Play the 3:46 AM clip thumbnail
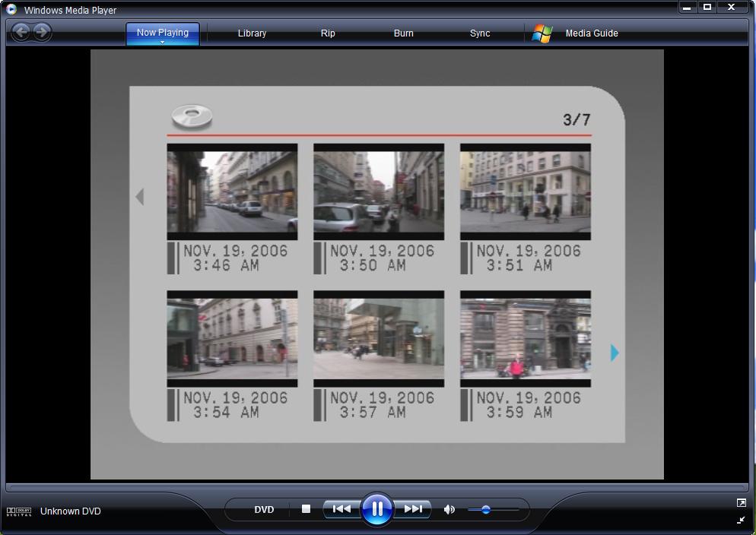The image size is (756, 535). (232, 192)
